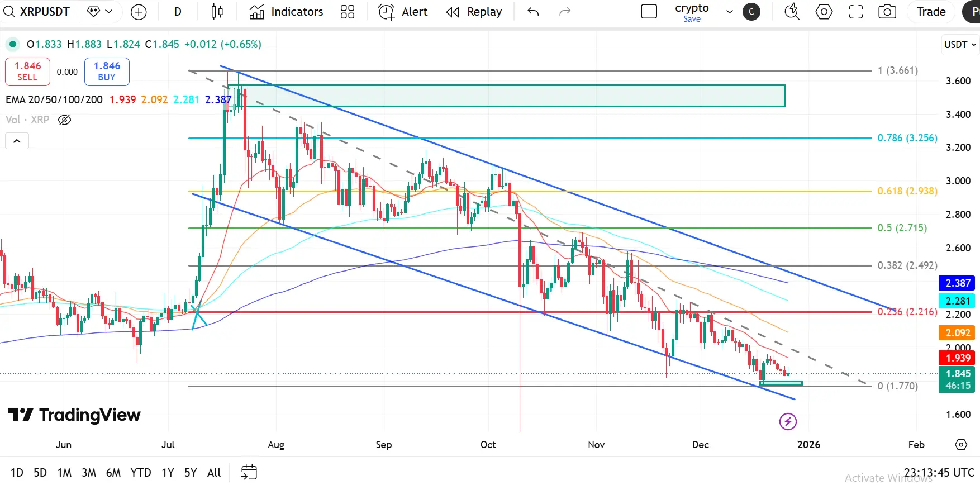
Task: Select the 5D time range
Action: pyautogui.click(x=40, y=473)
